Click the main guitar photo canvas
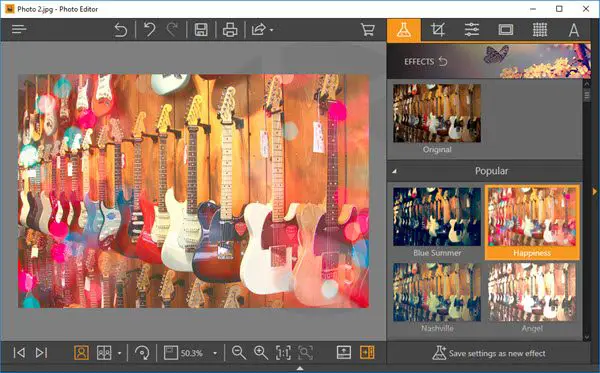The width and height of the screenshot is (600, 373). [194, 191]
